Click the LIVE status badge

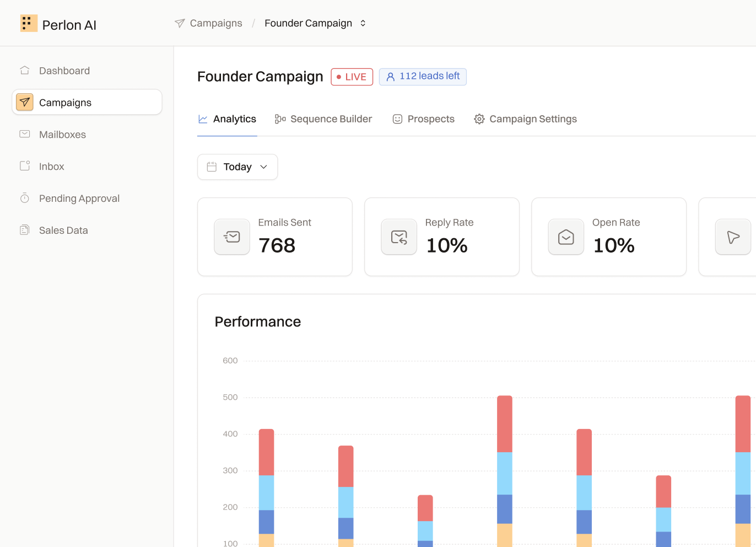(x=352, y=77)
